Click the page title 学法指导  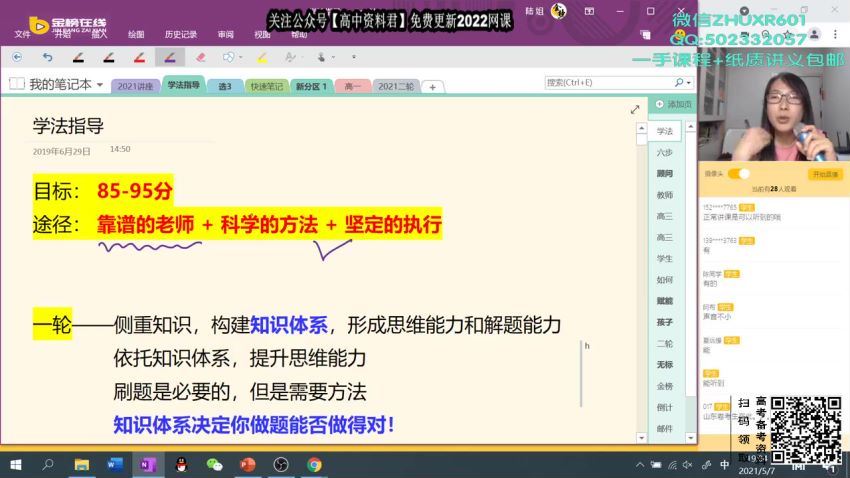[68, 126]
